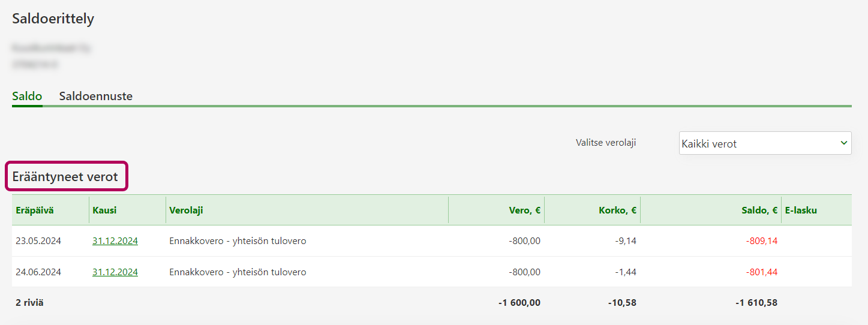
Task: Select the 23.05.2024 due date cell
Action: pyautogui.click(x=38, y=241)
